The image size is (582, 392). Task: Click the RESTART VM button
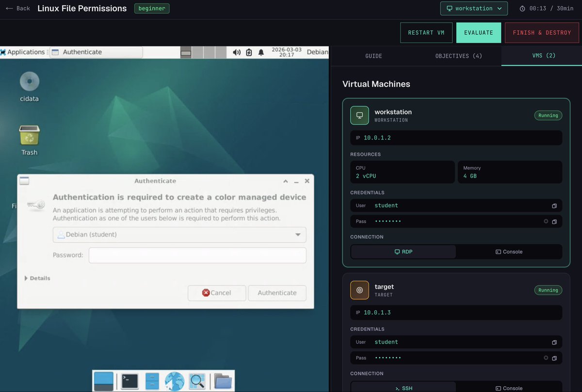pyautogui.click(x=426, y=32)
